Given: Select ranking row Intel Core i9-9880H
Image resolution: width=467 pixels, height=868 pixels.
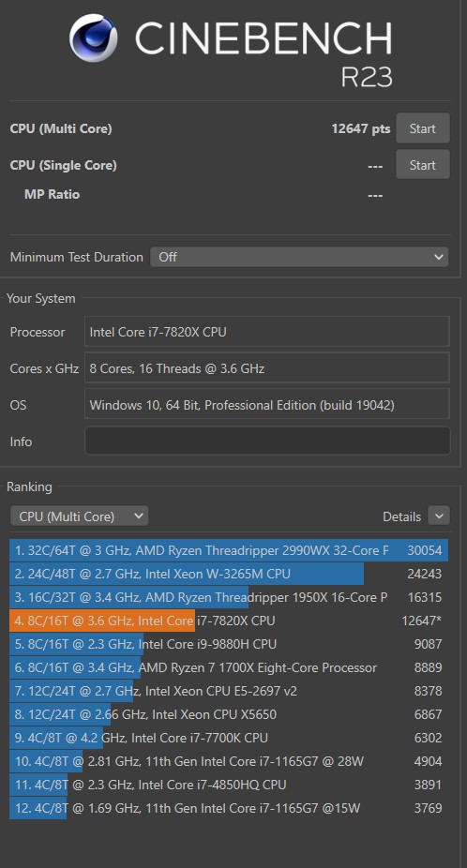Looking at the screenshot, I should pyautogui.click(x=229, y=644).
